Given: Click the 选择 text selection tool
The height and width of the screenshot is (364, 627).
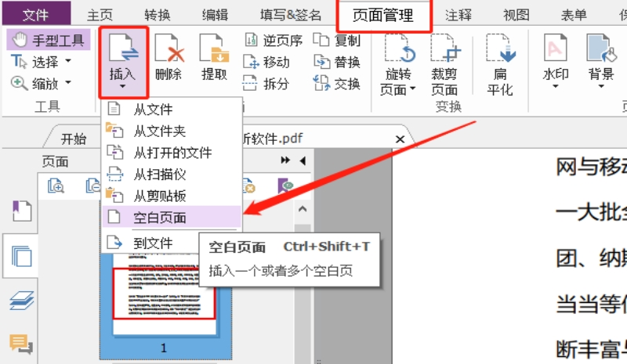Looking at the screenshot, I should coord(35,62).
